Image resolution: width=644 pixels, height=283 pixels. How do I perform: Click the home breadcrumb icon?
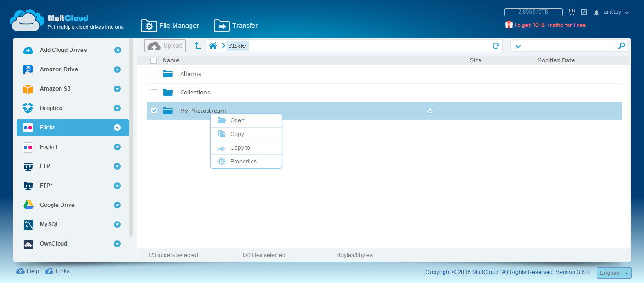tap(213, 46)
